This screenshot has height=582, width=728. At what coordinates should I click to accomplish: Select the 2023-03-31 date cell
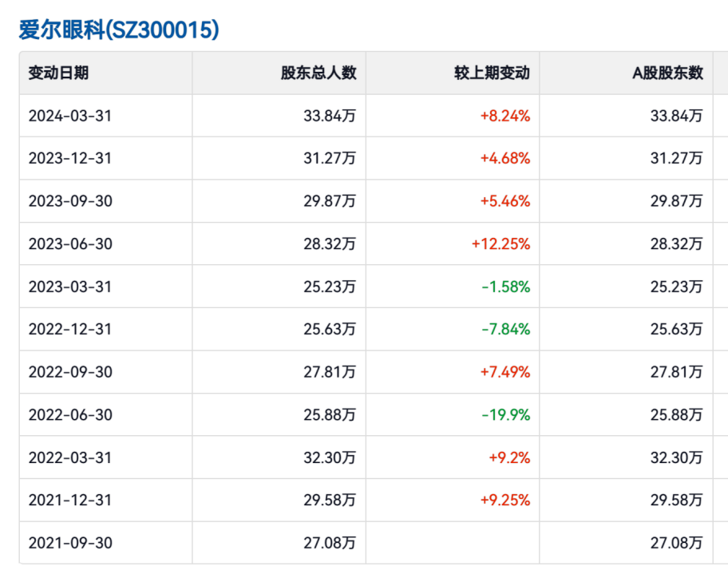[x=70, y=287]
